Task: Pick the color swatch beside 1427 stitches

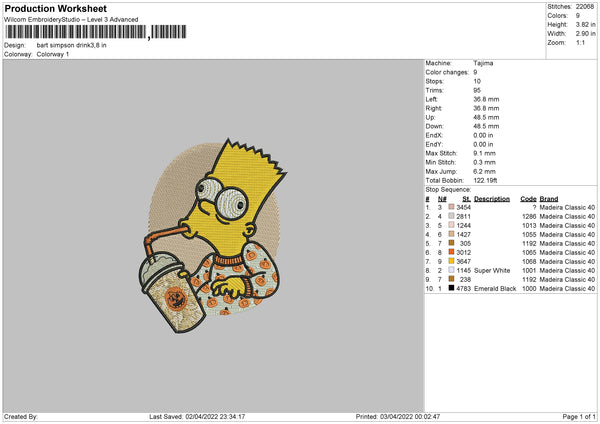Action: click(x=452, y=234)
